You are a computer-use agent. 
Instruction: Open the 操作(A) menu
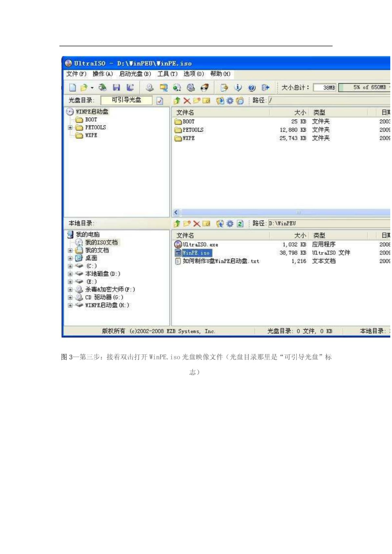pyautogui.click(x=103, y=74)
